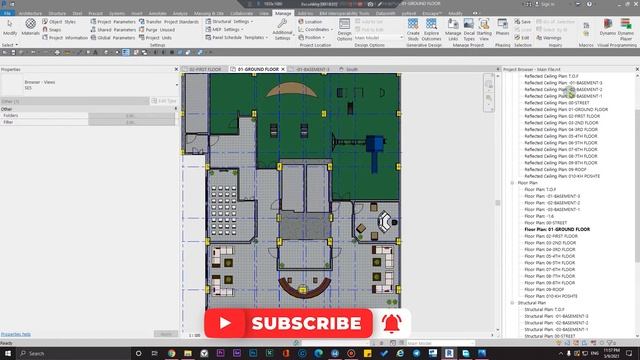This screenshot has height=360, width=640.
Task: Click Edit selection tool
Action: pos(522,38)
